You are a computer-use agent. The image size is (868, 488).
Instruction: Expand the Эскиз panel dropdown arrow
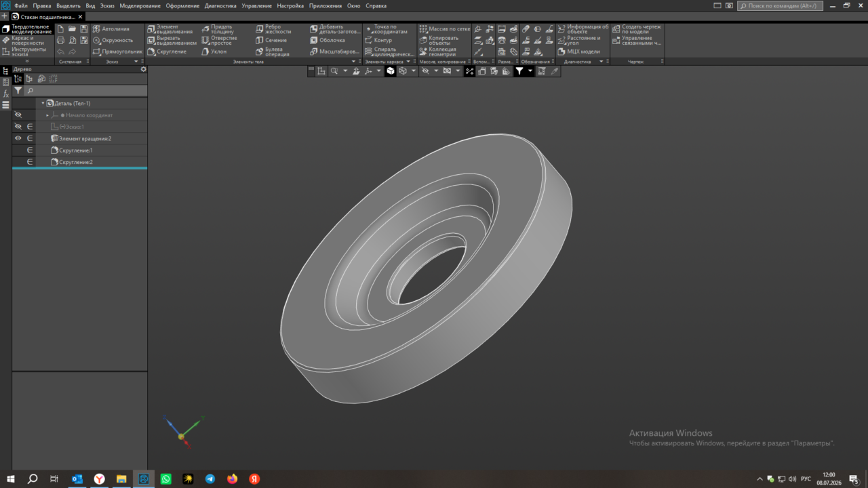tap(136, 62)
